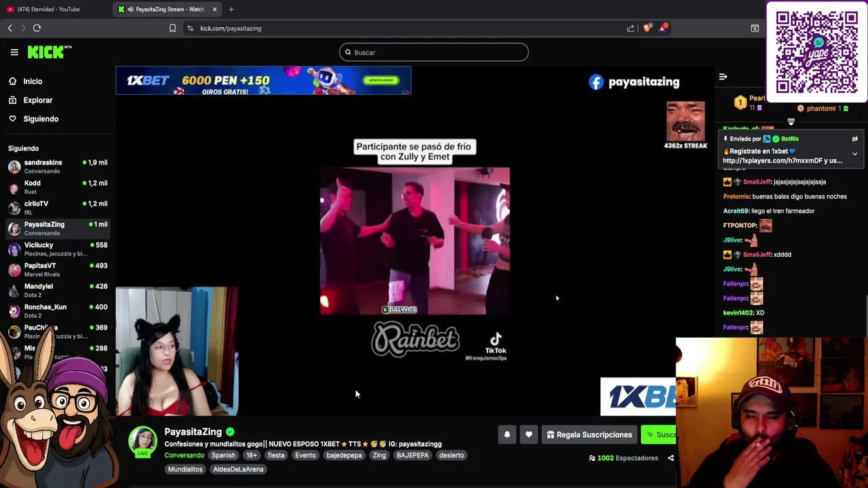
Task: Open a new browser tab
Action: pyautogui.click(x=231, y=9)
